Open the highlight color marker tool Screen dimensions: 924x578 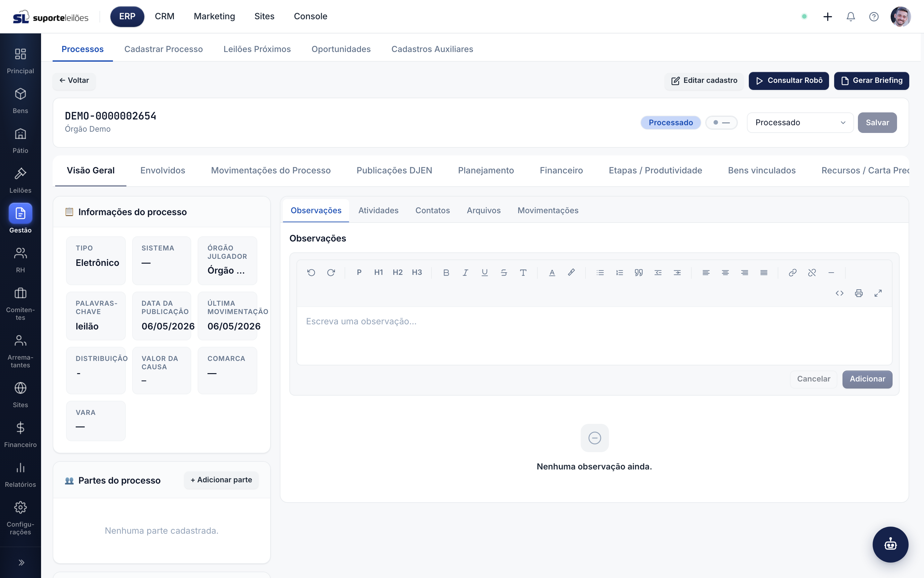tap(571, 273)
